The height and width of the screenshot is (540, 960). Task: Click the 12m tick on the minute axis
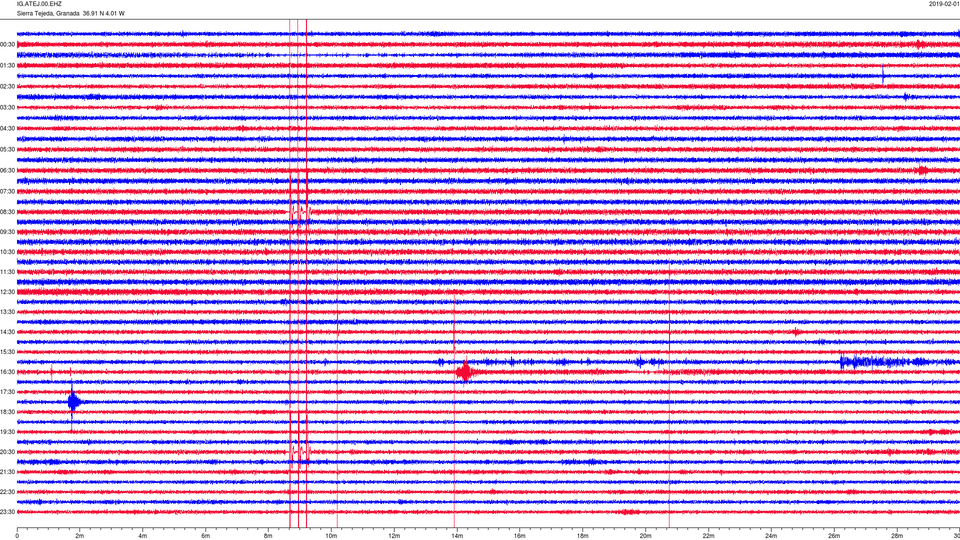click(x=394, y=536)
